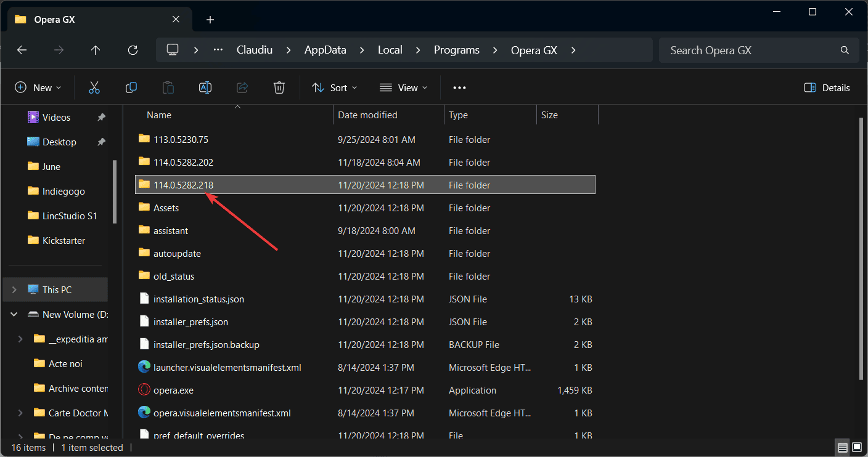Select the old_status folder
This screenshot has height=457, width=868.
[365, 277]
